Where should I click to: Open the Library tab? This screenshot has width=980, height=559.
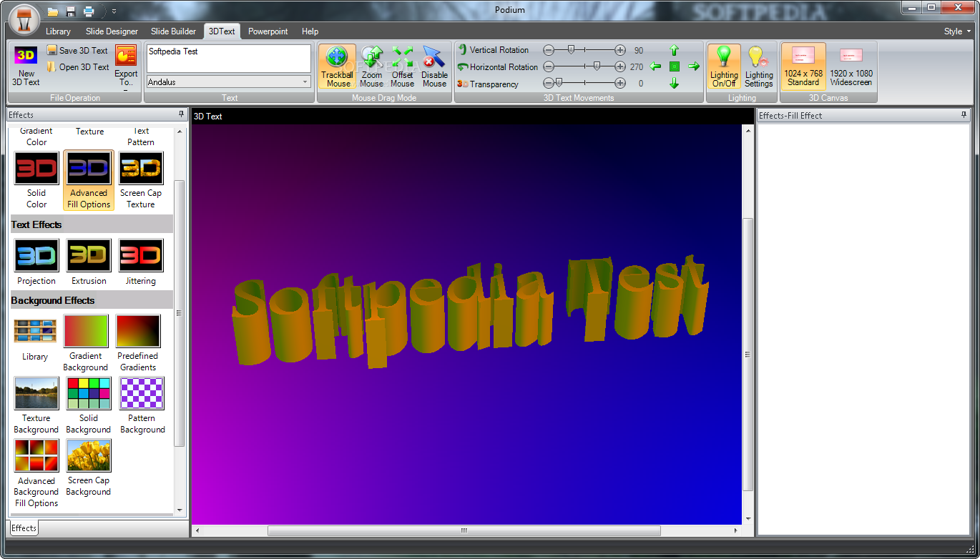coord(58,31)
